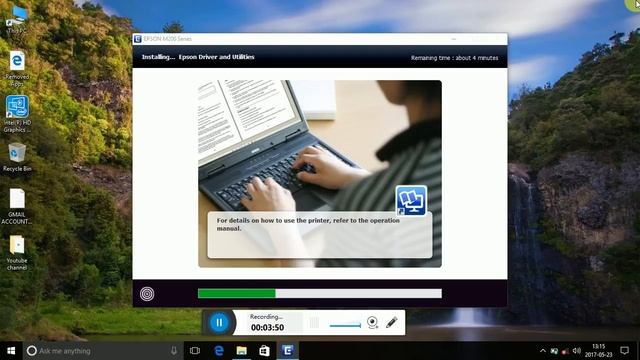This screenshot has height=360, width=640.
Task: Click the Ask me anything search box
Action: point(102,351)
